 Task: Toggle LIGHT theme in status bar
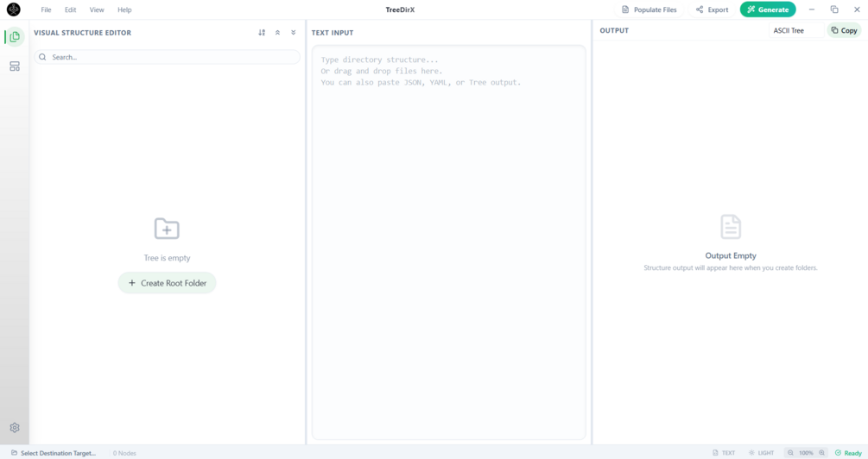click(761, 453)
